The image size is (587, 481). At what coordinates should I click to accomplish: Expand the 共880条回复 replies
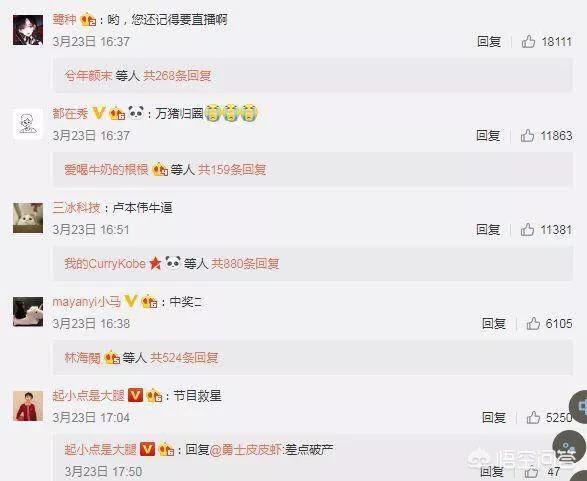tap(245, 264)
